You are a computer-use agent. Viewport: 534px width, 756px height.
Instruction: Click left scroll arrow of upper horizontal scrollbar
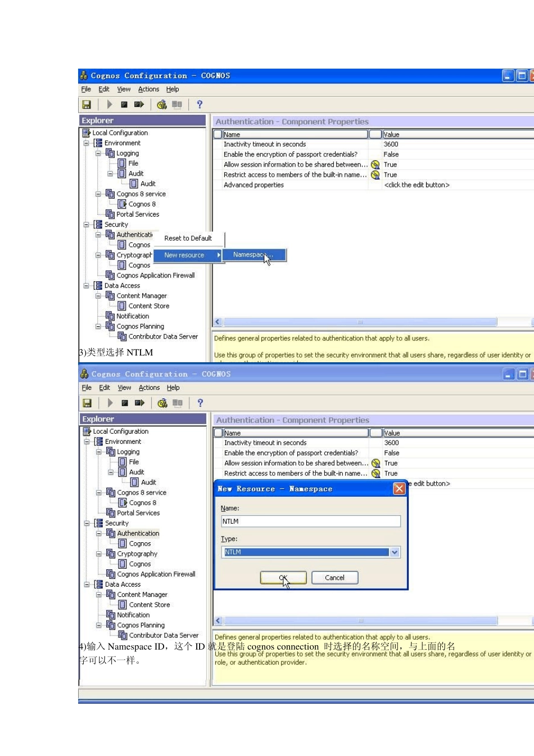(x=218, y=322)
